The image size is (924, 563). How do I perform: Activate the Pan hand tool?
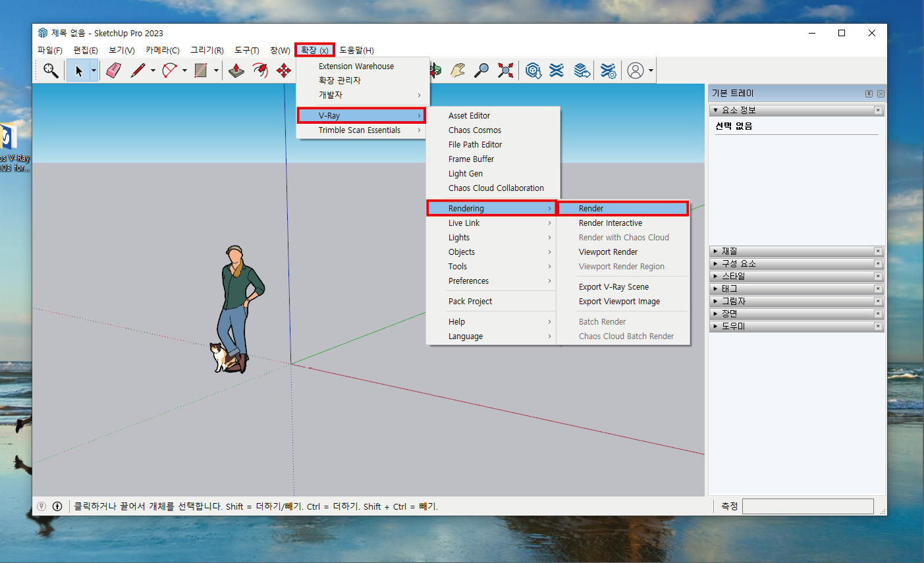point(458,70)
